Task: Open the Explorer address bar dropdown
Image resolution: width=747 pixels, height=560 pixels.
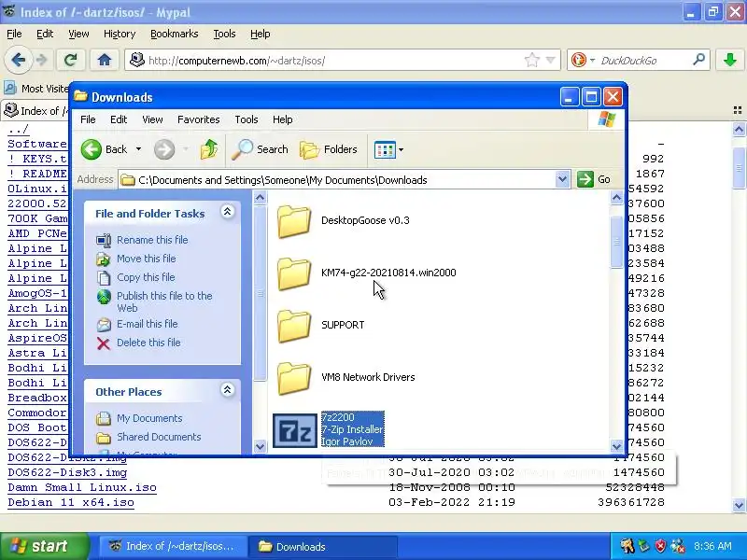Action: tap(562, 179)
